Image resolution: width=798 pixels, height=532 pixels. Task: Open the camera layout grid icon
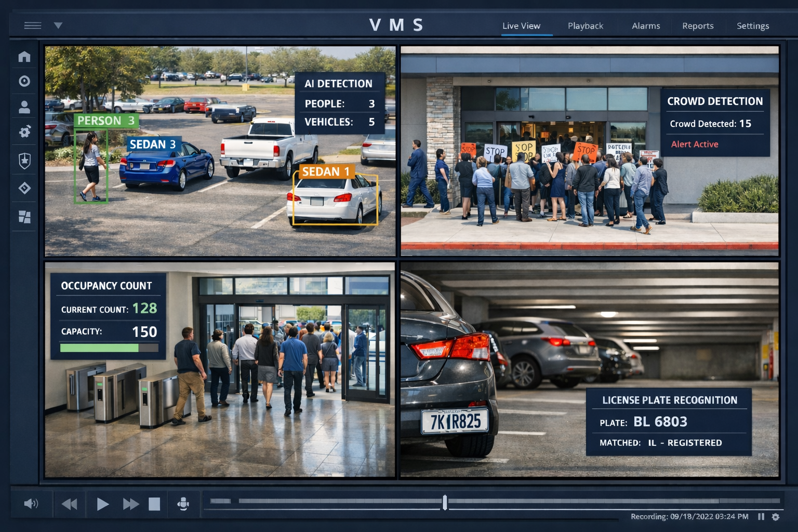tap(24, 215)
